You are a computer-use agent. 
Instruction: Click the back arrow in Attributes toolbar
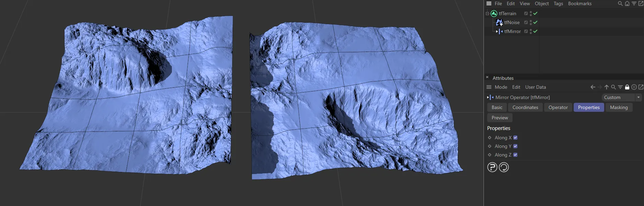593,87
